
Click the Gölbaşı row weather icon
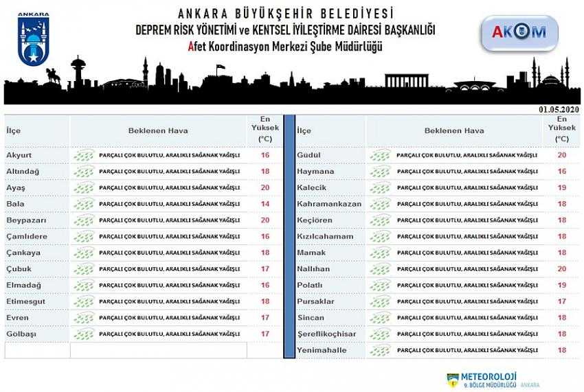pyautogui.click(x=84, y=334)
